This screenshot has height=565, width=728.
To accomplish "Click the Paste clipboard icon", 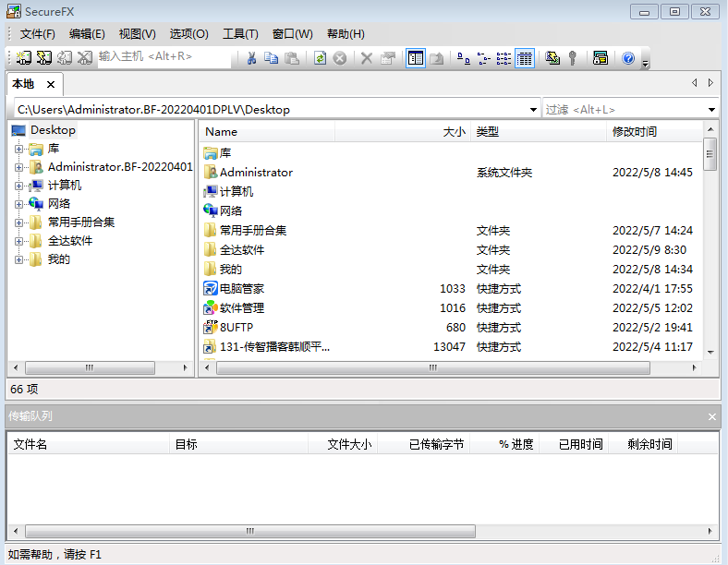I will pyautogui.click(x=292, y=58).
